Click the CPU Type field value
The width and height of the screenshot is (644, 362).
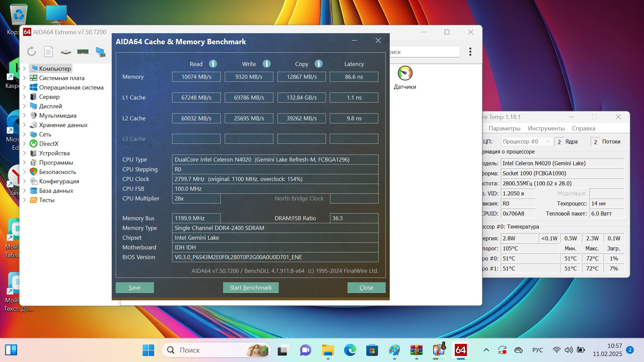pos(275,160)
